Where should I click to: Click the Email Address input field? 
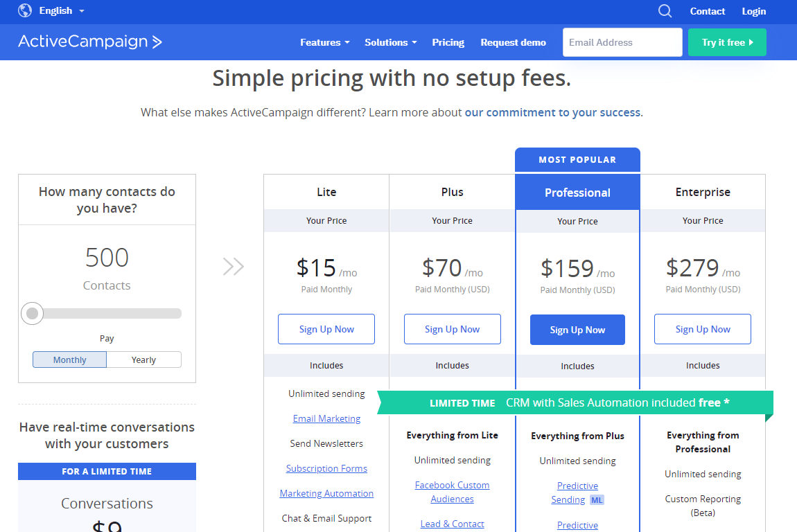point(622,42)
